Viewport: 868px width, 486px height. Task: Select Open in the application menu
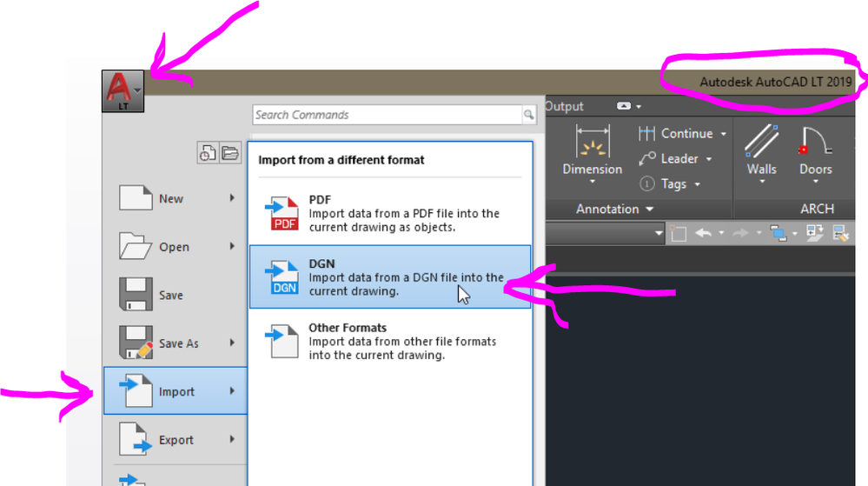tap(175, 247)
